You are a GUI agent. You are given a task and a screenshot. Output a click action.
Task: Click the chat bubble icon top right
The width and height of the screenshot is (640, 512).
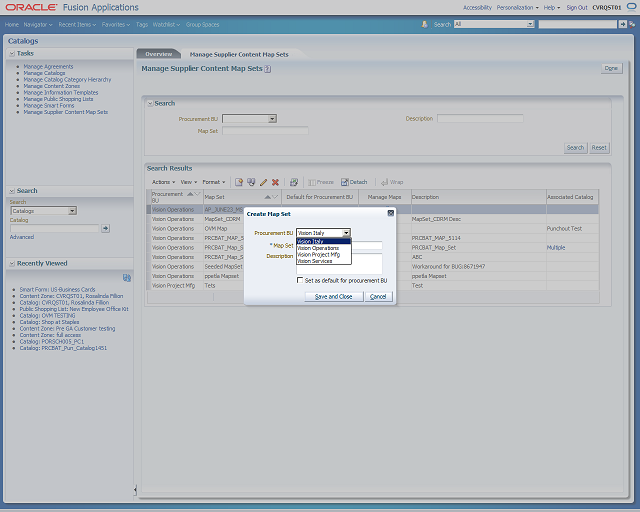(x=631, y=7)
